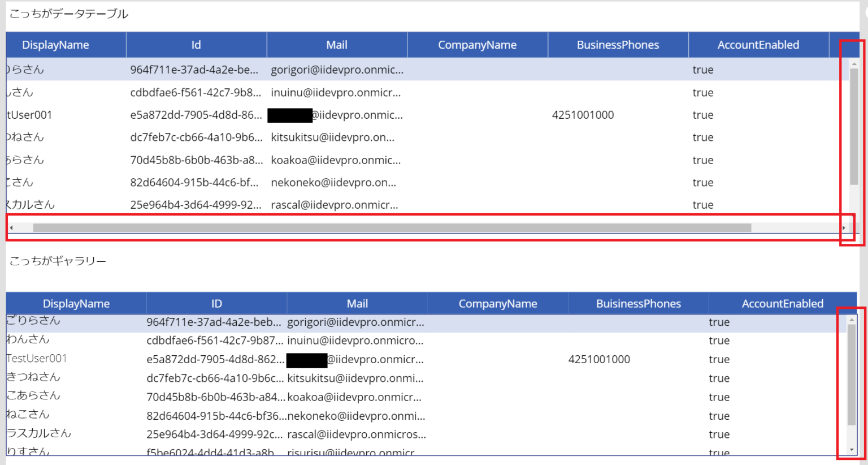Click gallery mail nekoneko@iidevpro.onmi...
Viewport: 868px width, 465px height.
[357, 416]
